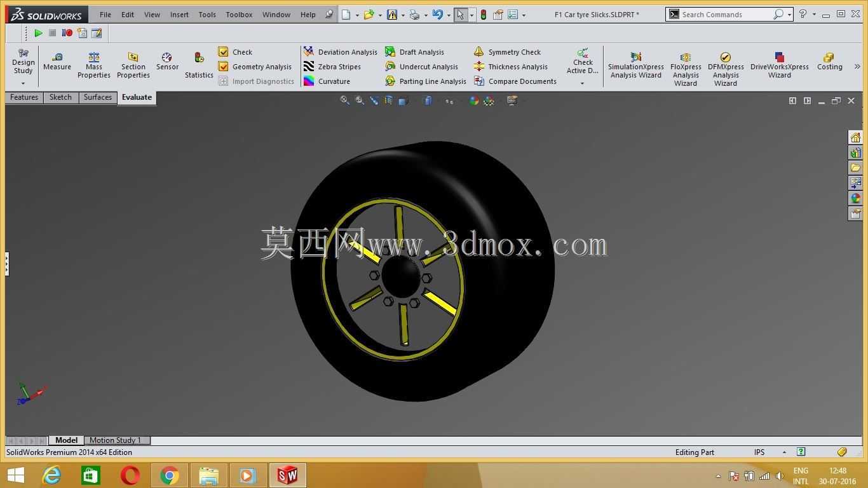Viewport: 868px width, 488px height.
Task: Open Custom Properties task pane tab
Action: [855, 213]
